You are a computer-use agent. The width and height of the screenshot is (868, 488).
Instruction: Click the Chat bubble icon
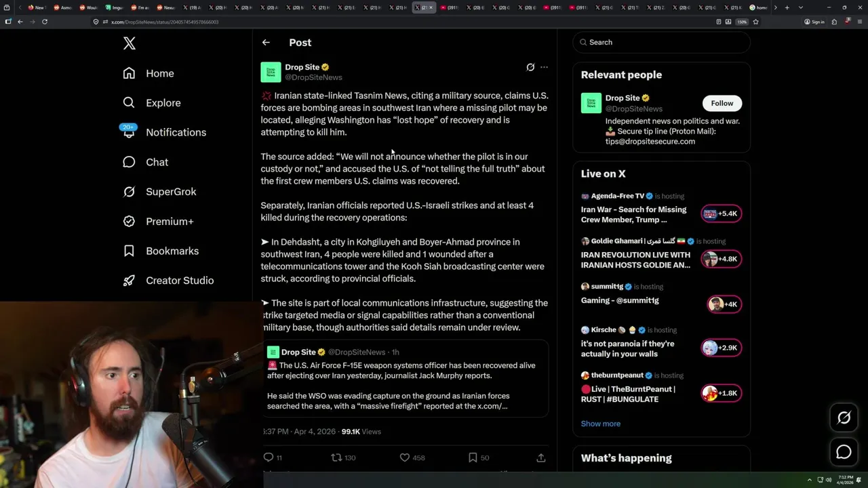click(129, 162)
